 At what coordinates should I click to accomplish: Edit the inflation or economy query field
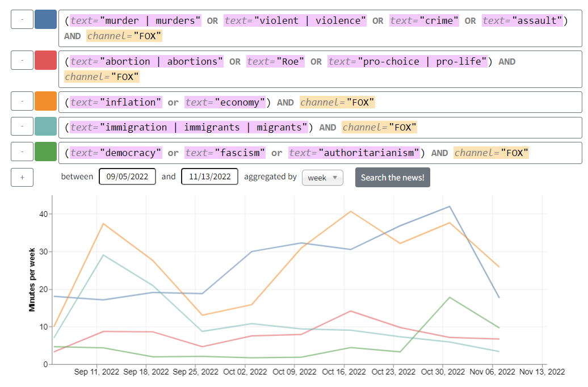click(x=320, y=102)
